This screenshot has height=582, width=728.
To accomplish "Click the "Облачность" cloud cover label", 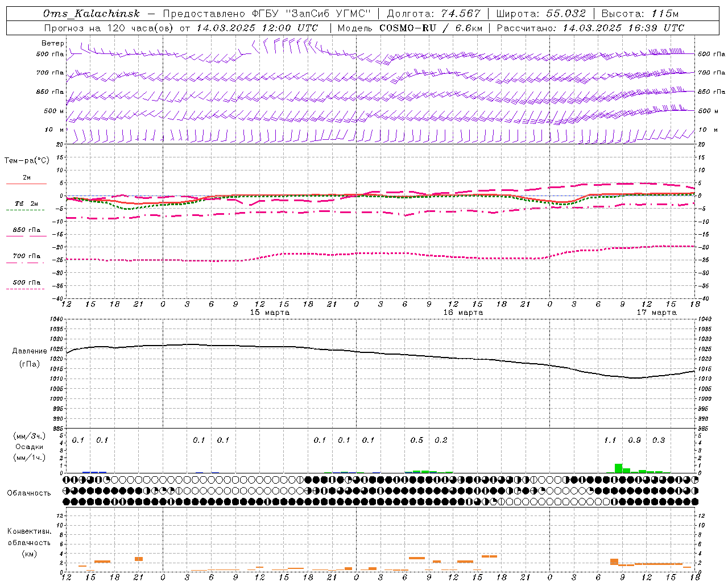I will click(x=29, y=493).
